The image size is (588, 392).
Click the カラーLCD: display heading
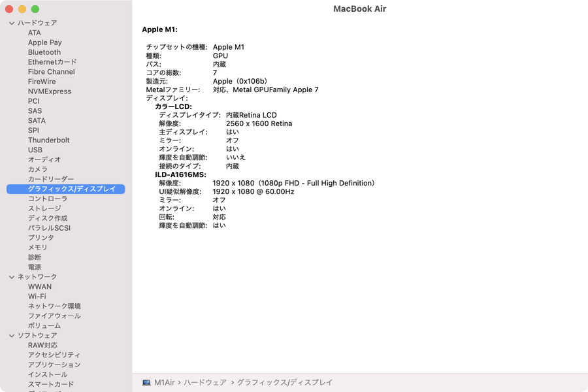[173, 106]
